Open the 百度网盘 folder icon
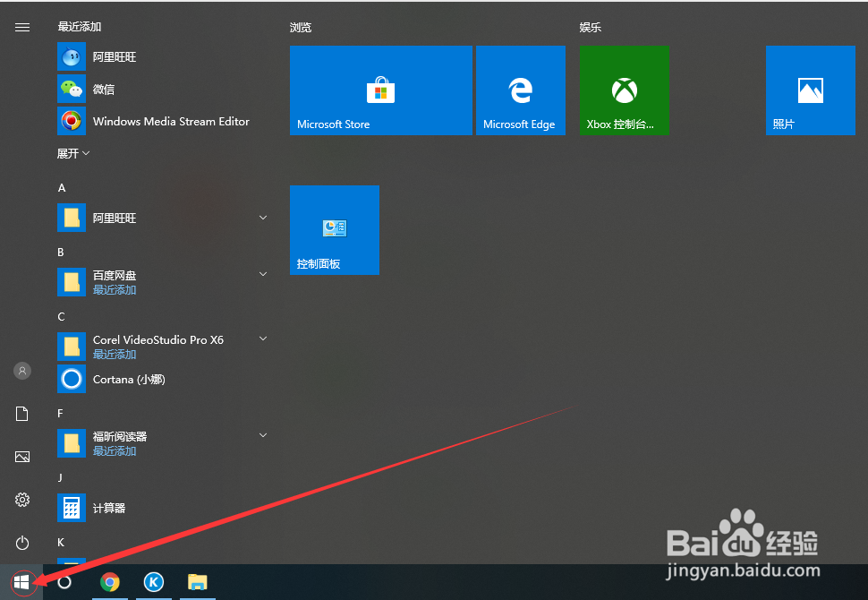The width and height of the screenshot is (868, 600). (x=72, y=282)
